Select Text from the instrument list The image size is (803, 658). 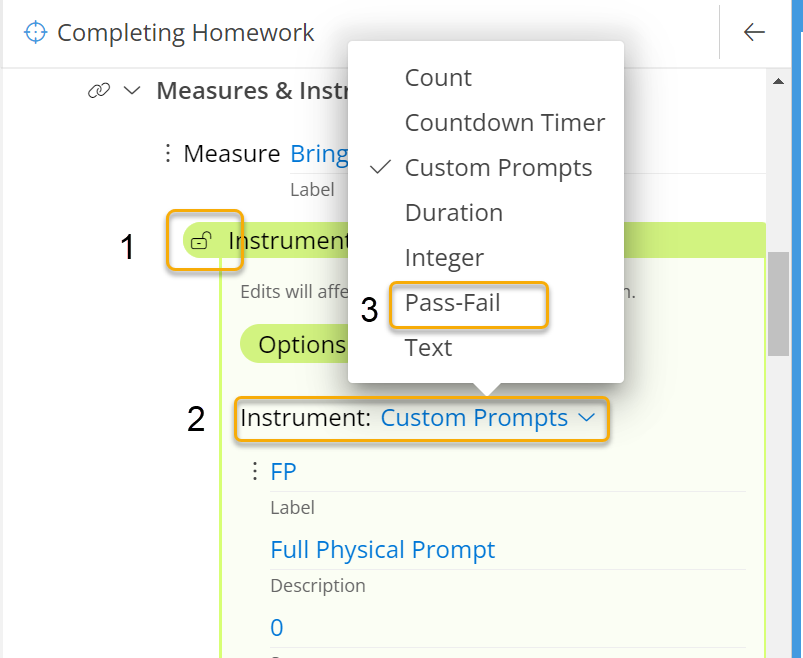(x=428, y=347)
